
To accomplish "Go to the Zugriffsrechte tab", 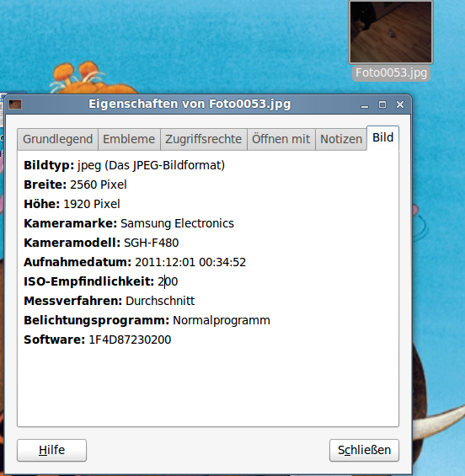I will [x=203, y=139].
